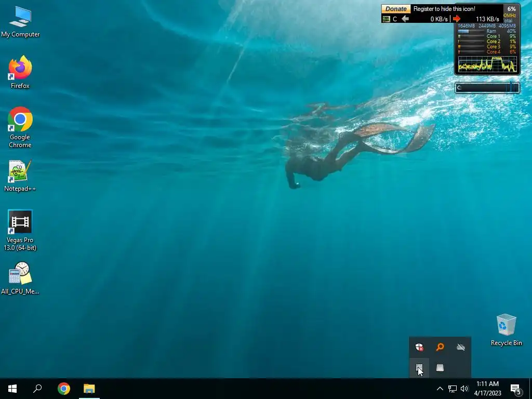
Task: Select the All_CPU_Me... desktop icon
Action: pyautogui.click(x=20, y=278)
